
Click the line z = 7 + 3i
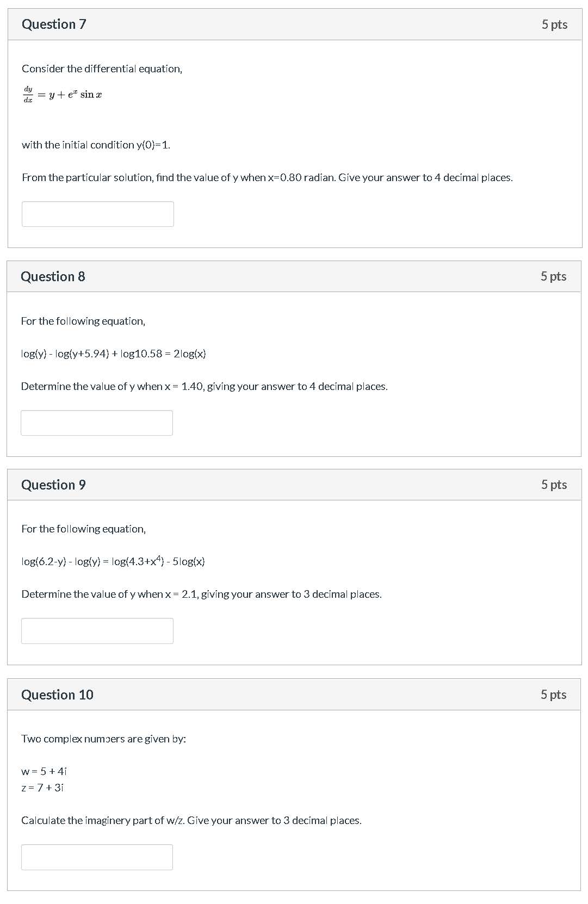42,787
